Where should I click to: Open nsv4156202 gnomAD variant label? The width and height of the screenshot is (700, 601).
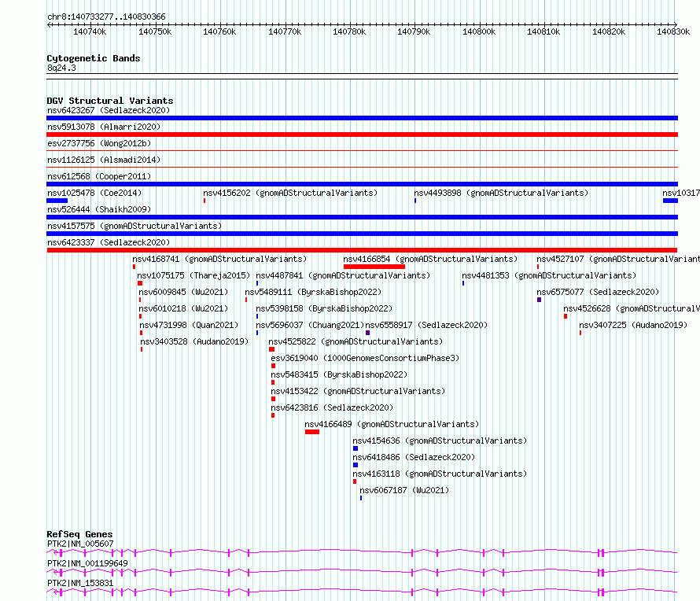pyautogui.click(x=290, y=193)
